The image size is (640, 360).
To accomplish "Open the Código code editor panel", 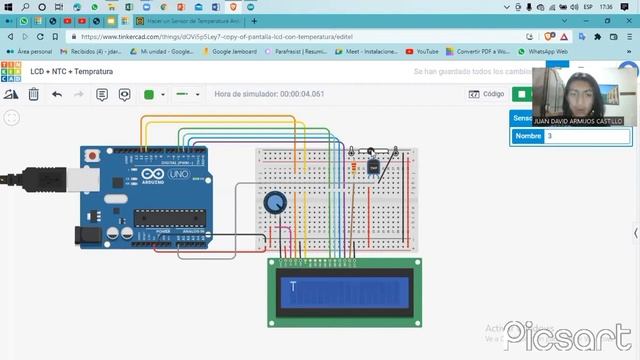I will coord(487,94).
